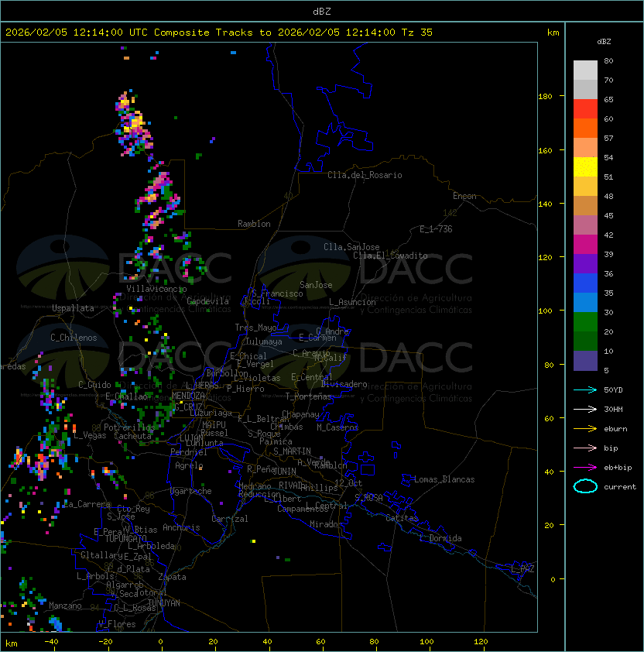Select the 'Encon' place label

(x=464, y=196)
